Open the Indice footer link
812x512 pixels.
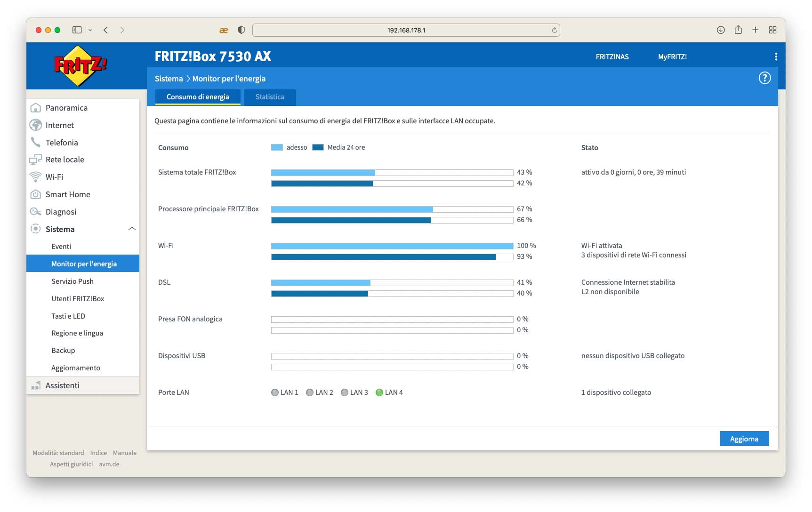[98, 453]
